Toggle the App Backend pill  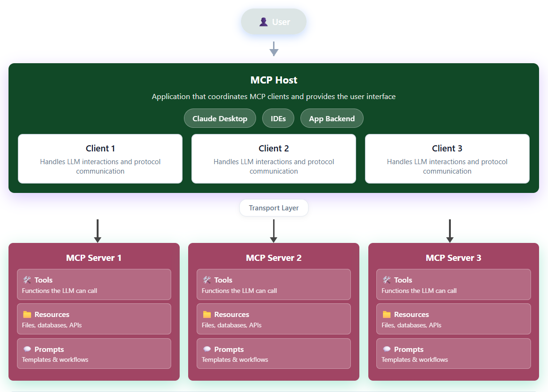(x=332, y=118)
